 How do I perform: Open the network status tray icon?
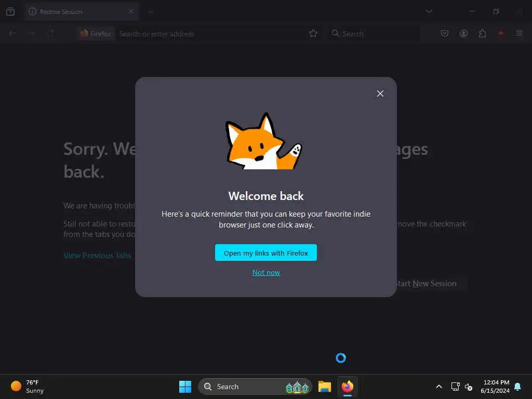pyautogui.click(x=455, y=387)
